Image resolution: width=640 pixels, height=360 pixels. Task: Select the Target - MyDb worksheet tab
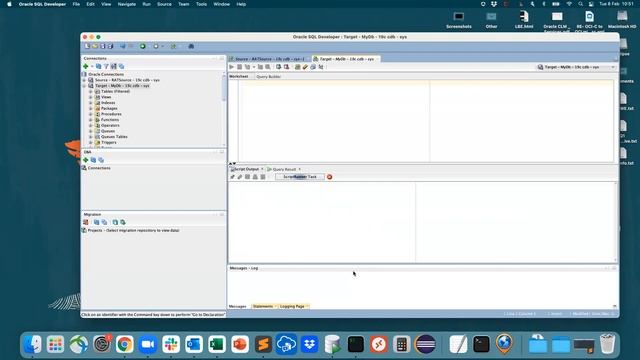tap(346, 59)
